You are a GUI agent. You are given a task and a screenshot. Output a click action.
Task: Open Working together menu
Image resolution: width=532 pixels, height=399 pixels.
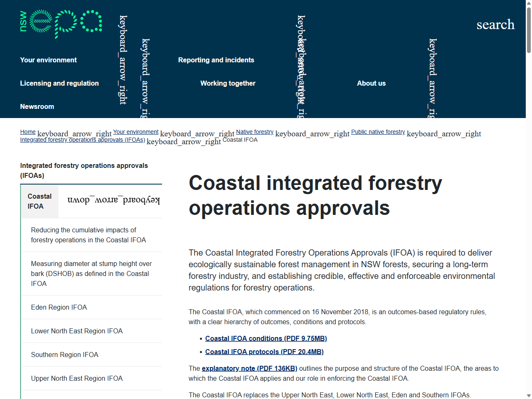coord(228,83)
